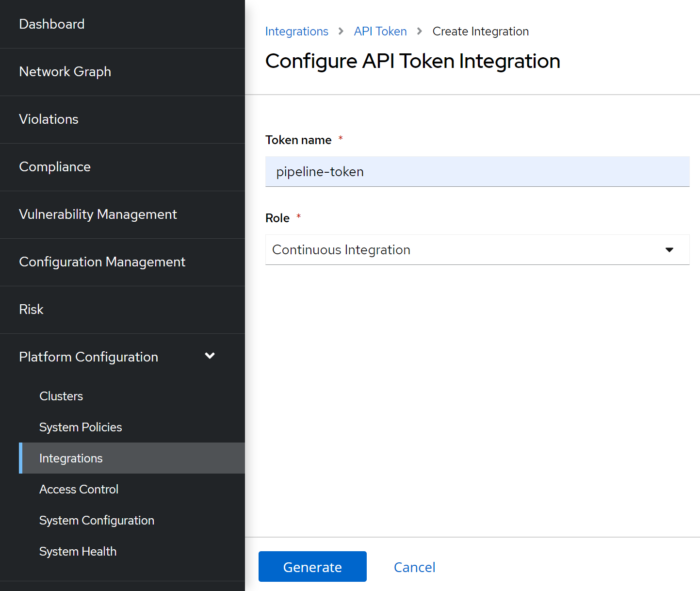700x591 pixels.
Task: Go to Integrations breadcrumb link
Action: (x=297, y=32)
